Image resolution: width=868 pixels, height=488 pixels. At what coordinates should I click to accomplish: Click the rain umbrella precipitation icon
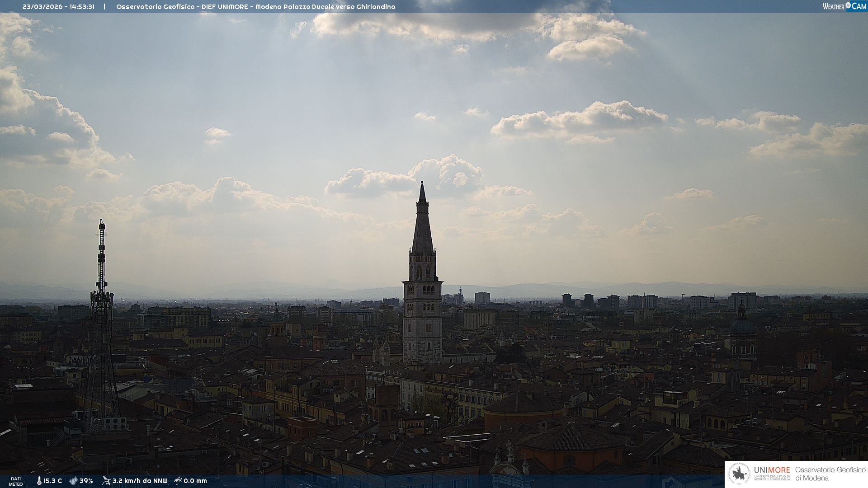pyautogui.click(x=178, y=481)
